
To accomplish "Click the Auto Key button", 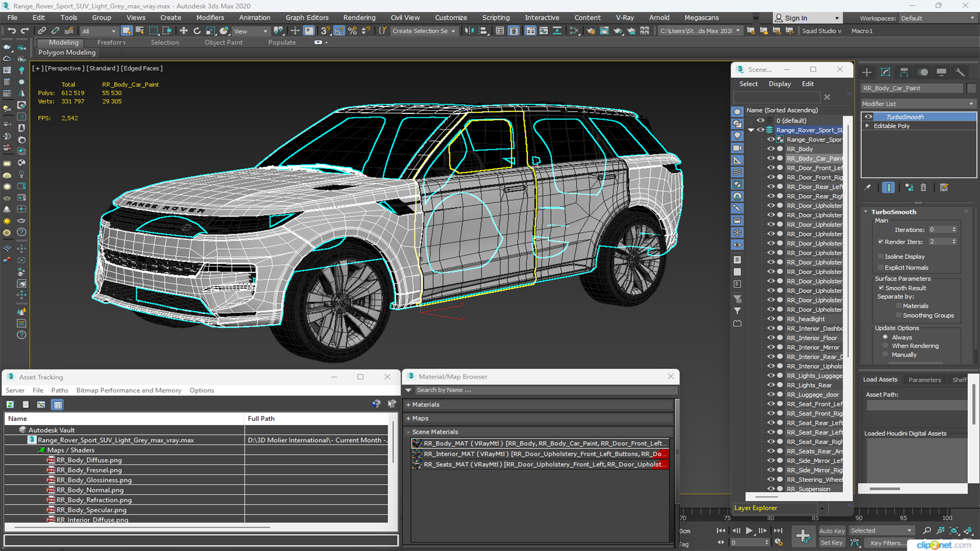I will [831, 531].
